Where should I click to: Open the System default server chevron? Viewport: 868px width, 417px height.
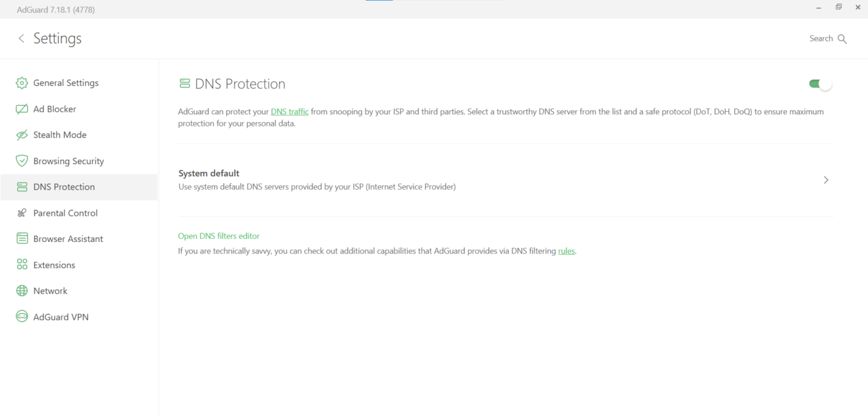826,179
